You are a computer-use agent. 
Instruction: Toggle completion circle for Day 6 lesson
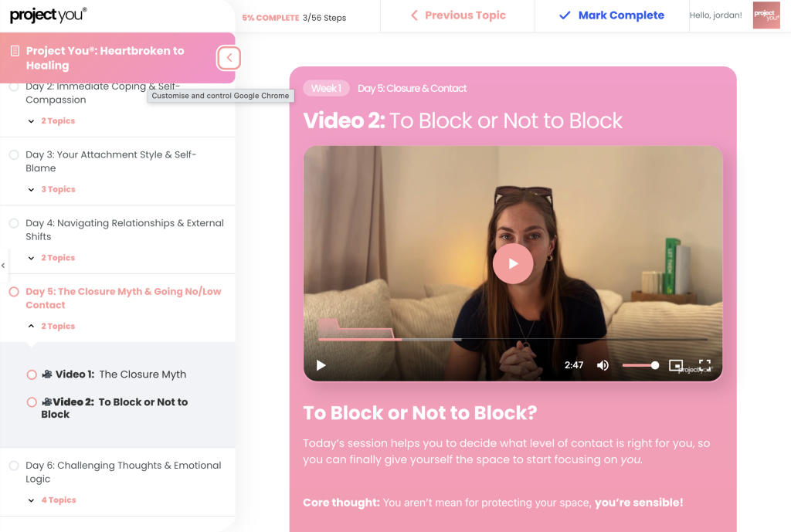[x=14, y=466]
